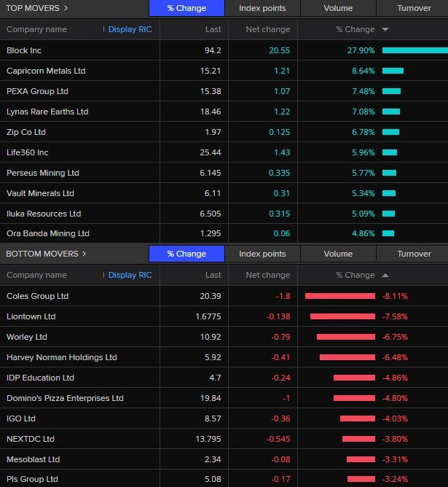Click the ascending sort arrow in Bottom Movers
Screen dimensions: 448x487
pos(385,276)
